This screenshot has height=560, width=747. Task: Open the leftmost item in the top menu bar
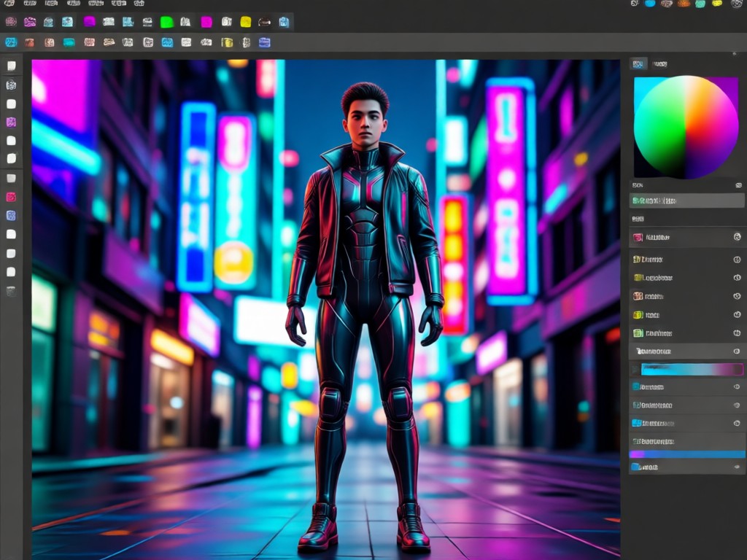9,4
